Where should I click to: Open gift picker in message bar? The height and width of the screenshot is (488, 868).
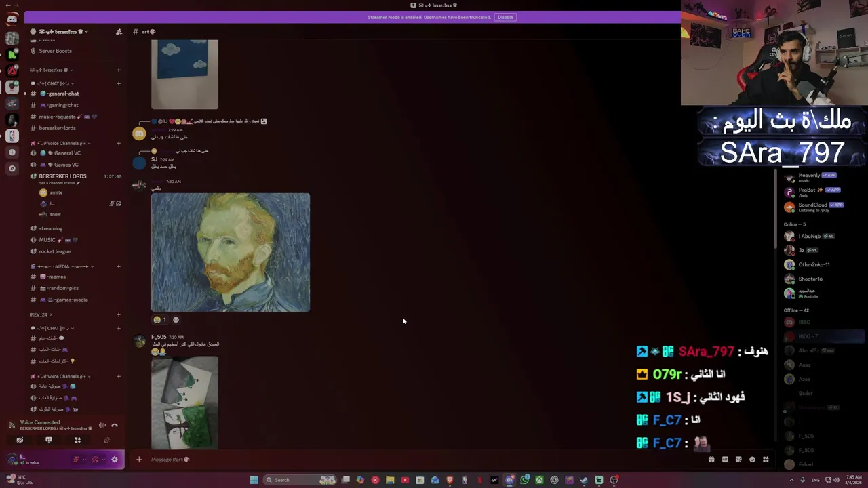(x=711, y=460)
